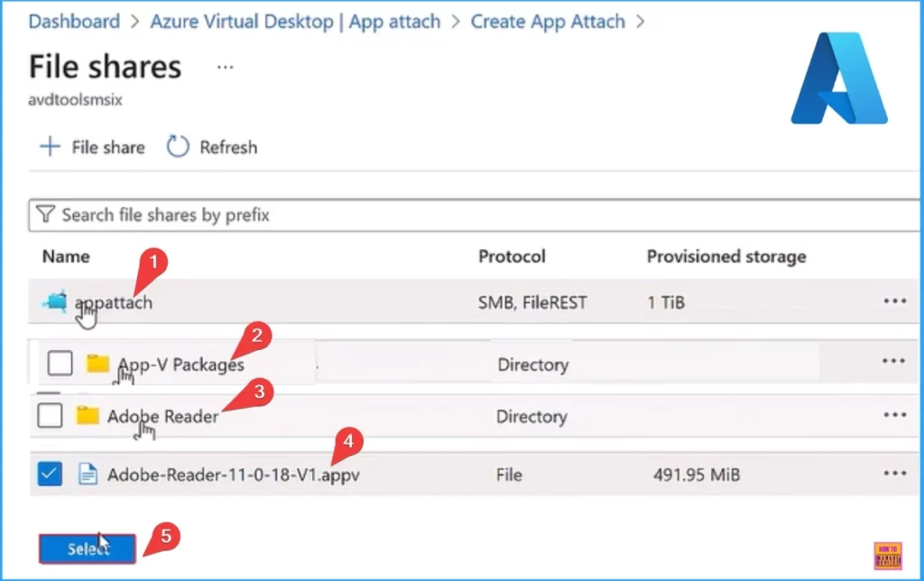The width and height of the screenshot is (924, 581).
Task: Click Directory type for Adobe Reader
Action: (x=531, y=417)
